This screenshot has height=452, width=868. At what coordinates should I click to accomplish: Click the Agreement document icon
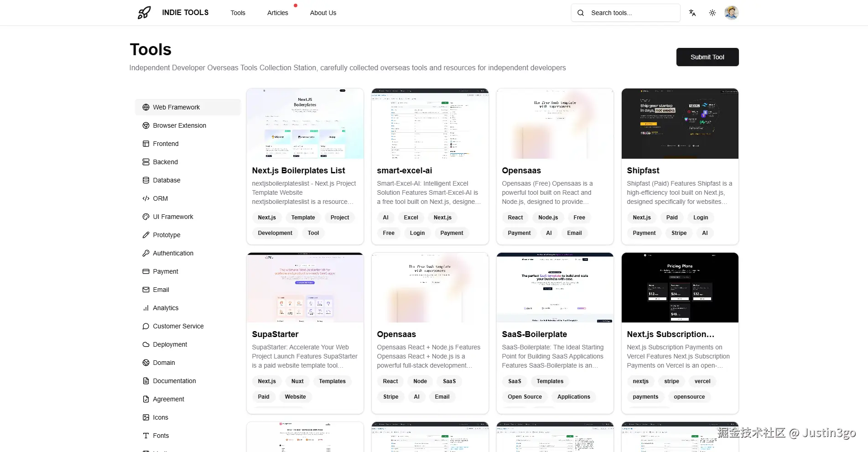146,399
